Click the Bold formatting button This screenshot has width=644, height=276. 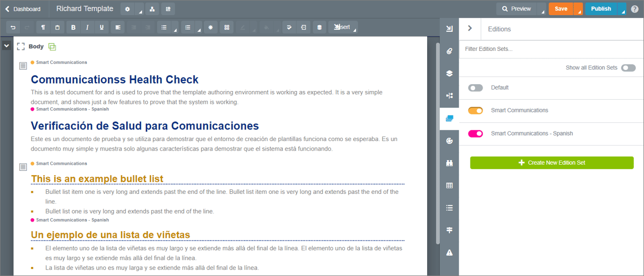click(x=73, y=28)
